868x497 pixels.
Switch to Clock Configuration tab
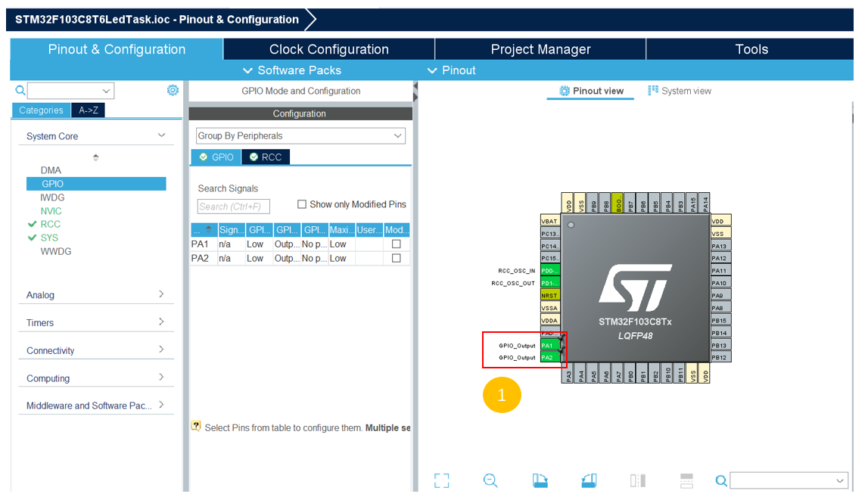click(x=329, y=49)
